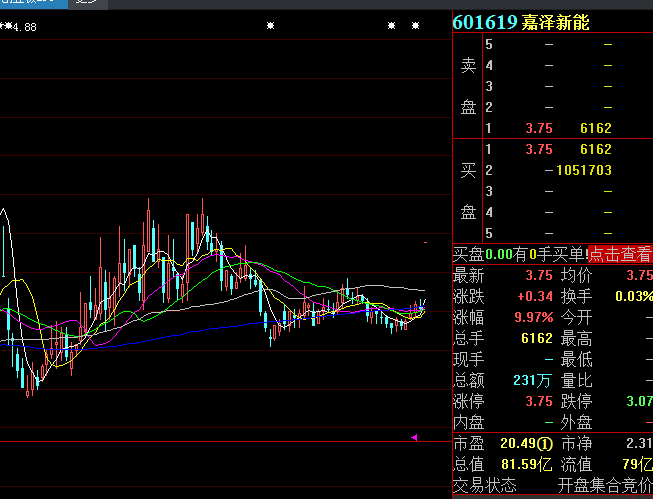Click the sell level 5 row number
The width and height of the screenshot is (653, 499).
pos(489,44)
